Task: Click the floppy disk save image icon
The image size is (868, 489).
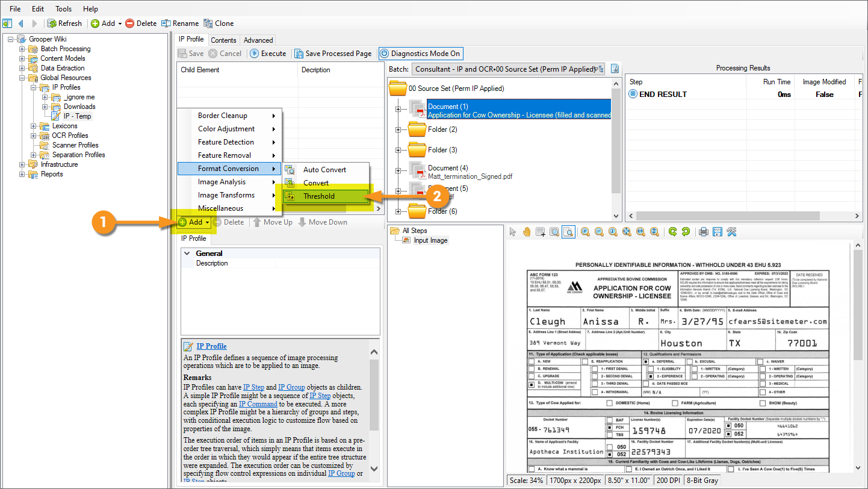Action: [717, 232]
